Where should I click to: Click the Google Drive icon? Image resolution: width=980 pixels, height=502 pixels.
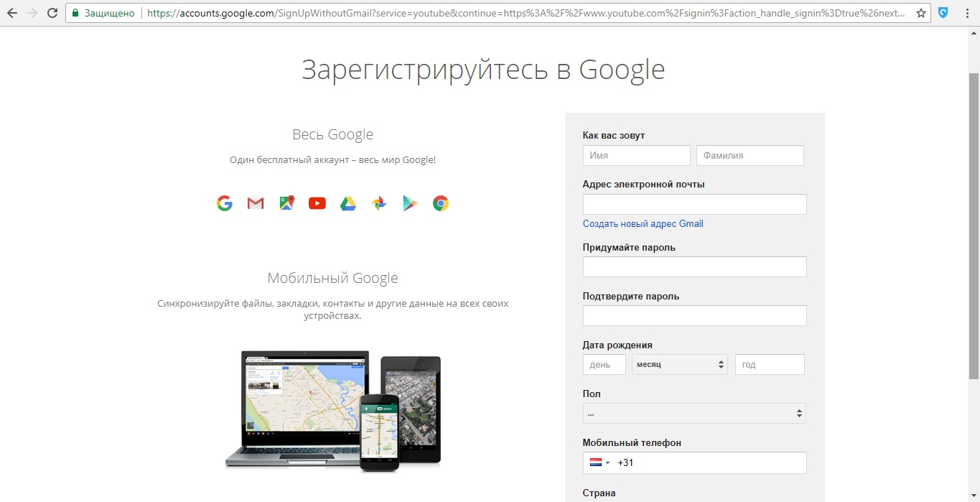[348, 203]
